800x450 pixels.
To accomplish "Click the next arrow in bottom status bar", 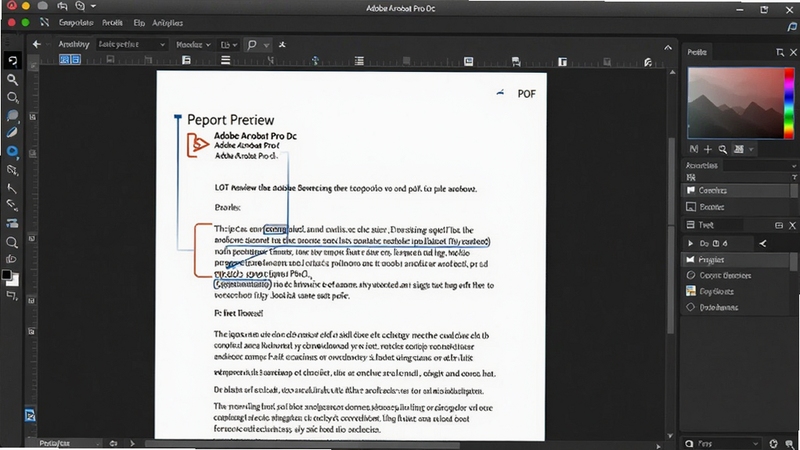I will click(x=132, y=443).
